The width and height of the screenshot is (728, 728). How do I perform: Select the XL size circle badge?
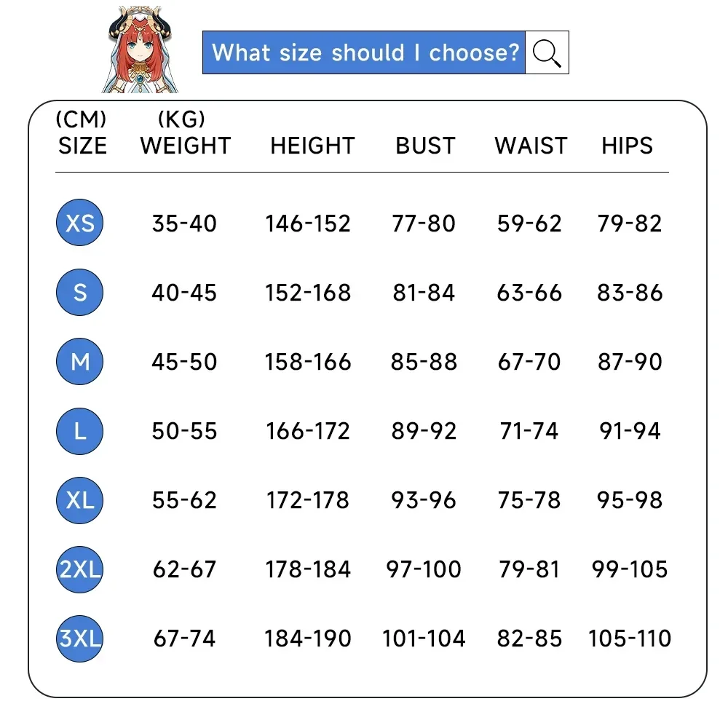[x=80, y=501]
